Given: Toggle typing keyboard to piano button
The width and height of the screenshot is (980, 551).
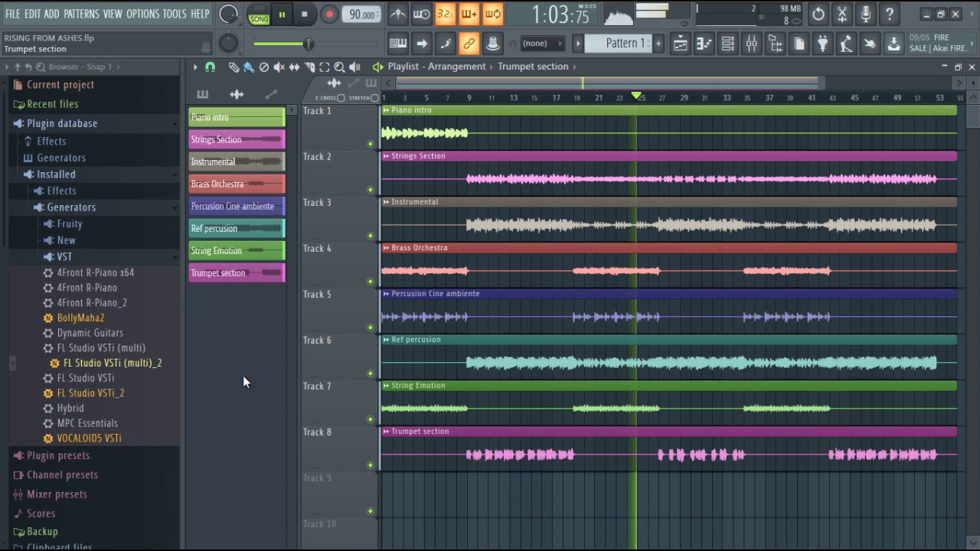Looking at the screenshot, I should click(x=397, y=44).
